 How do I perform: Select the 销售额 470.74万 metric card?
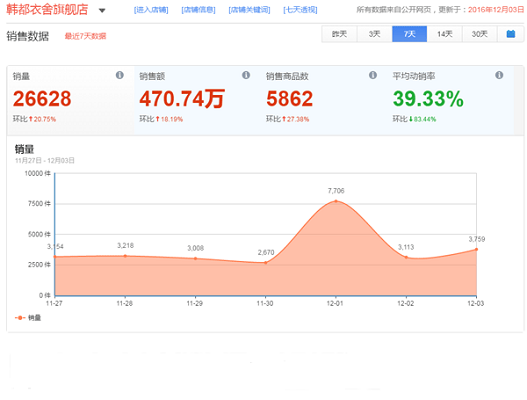197,100
